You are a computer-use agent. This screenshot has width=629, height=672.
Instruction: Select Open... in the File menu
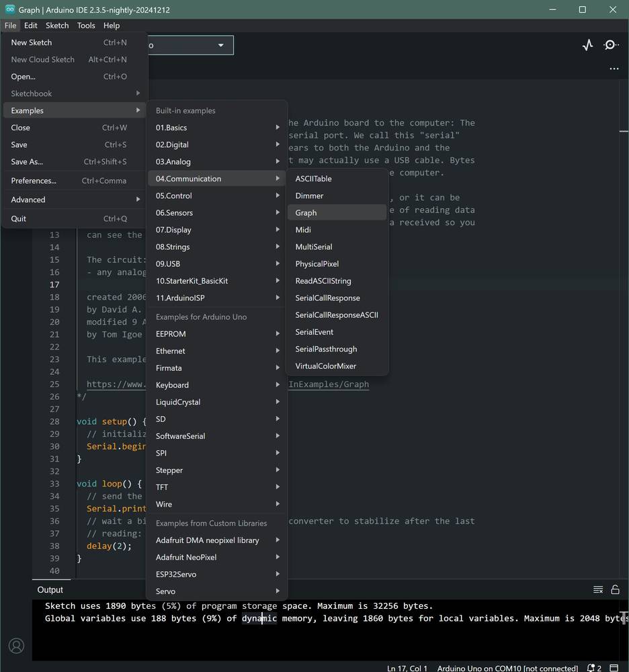pos(74,77)
